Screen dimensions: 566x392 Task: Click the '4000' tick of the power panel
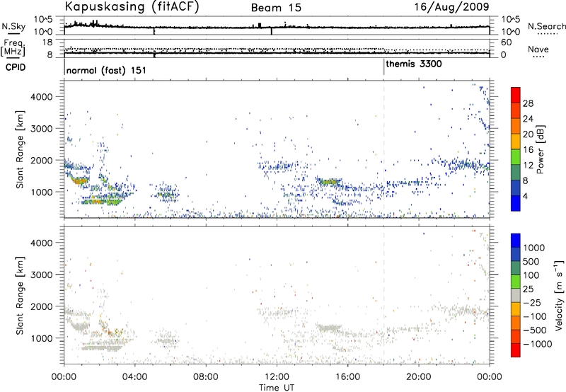[x=42, y=97]
